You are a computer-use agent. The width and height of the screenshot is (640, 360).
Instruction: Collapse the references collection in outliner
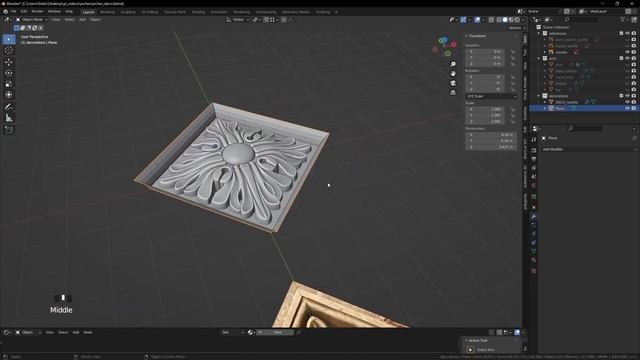tap(539, 33)
